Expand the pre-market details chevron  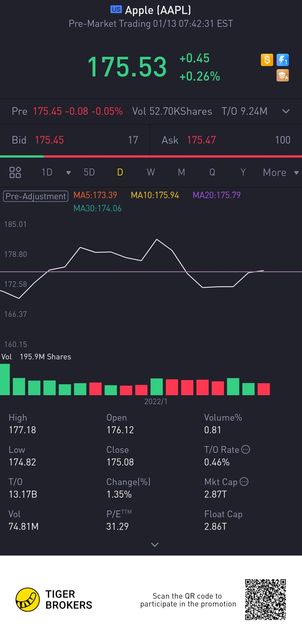286,111
